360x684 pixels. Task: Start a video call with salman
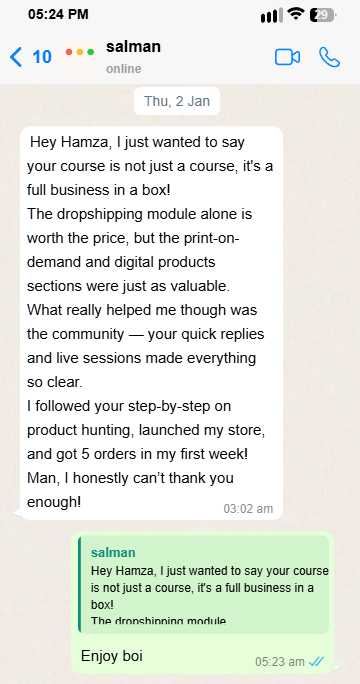click(287, 57)
